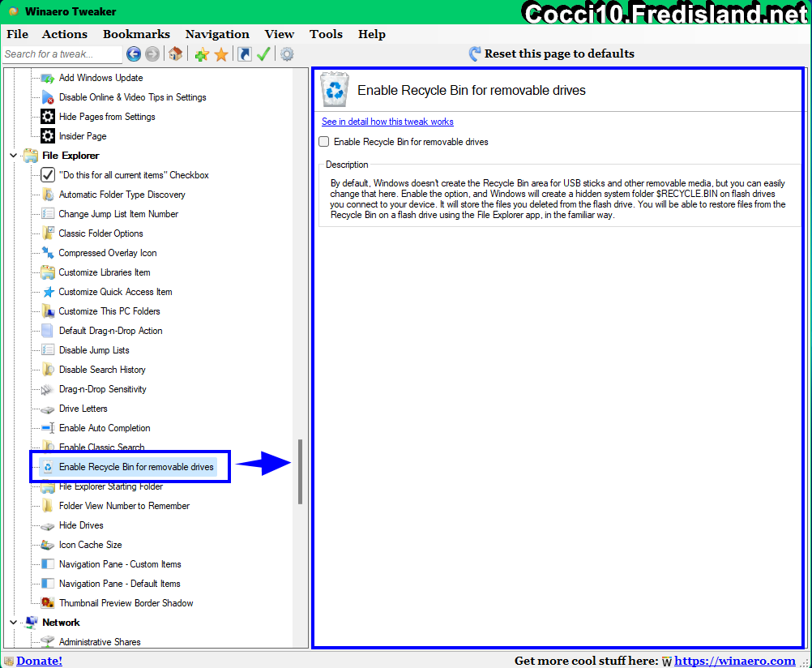The height and width of the screenshot is (668, 812).
Task: Select Administrative Shares under Network
Action: pyautogui.click(x=100, y=641)
